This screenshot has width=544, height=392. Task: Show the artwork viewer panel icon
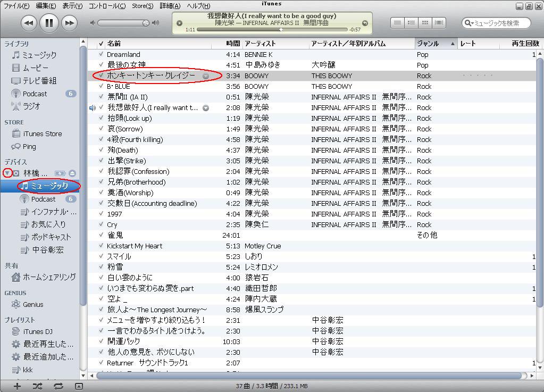point(79,386)
